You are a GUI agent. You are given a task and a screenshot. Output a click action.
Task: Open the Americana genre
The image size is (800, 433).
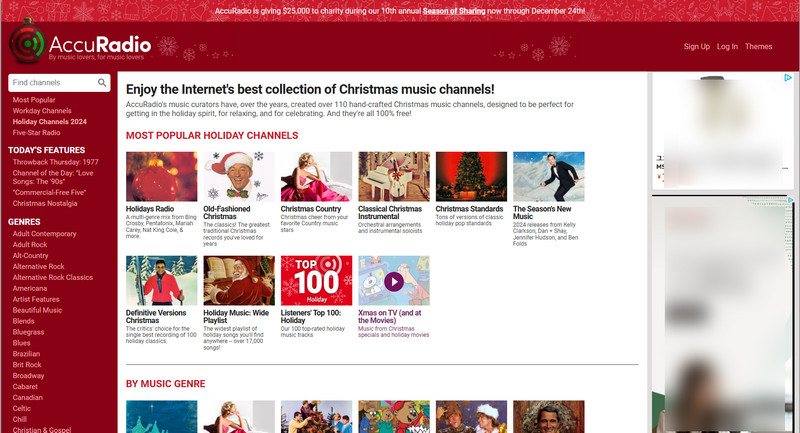click(x=30, y=288)
